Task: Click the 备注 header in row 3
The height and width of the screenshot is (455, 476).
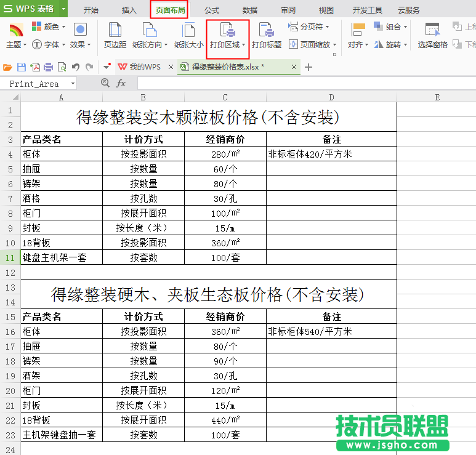Action: (x=331, y=139)
